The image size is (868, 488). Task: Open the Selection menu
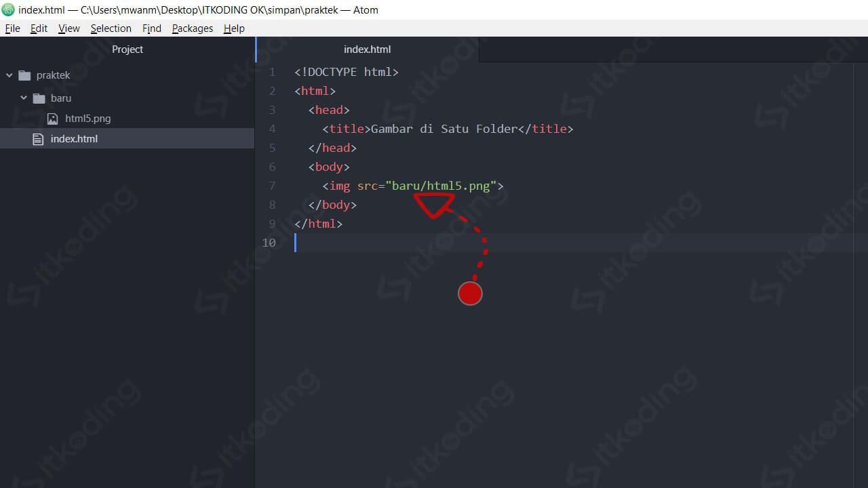pyautogui.click(x=111, y=28)
